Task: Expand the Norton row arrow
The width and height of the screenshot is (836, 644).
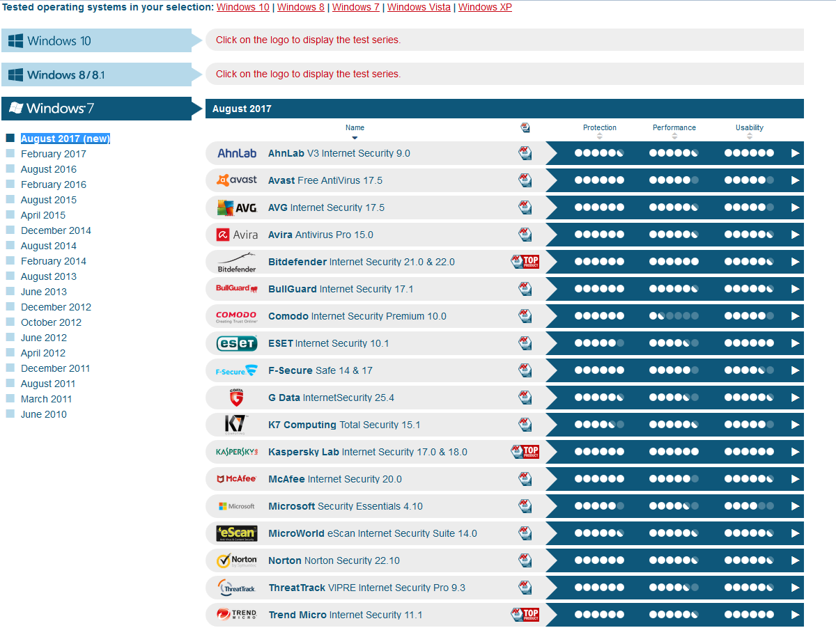Action: click(x=796, y=560)
